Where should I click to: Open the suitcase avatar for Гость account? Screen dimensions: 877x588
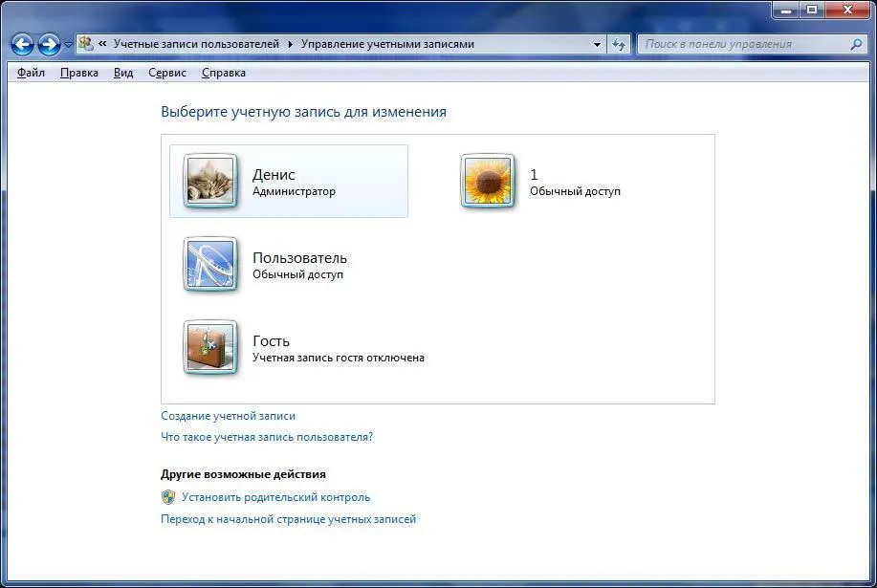click(209, 348)
